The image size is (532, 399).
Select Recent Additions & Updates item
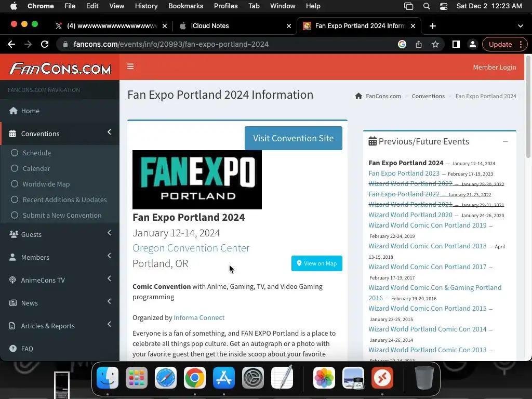point(60,199)
